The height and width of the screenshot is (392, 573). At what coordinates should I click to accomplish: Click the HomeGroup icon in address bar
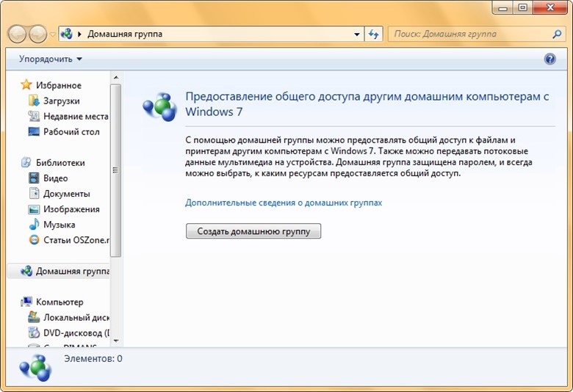pos(67,34)
